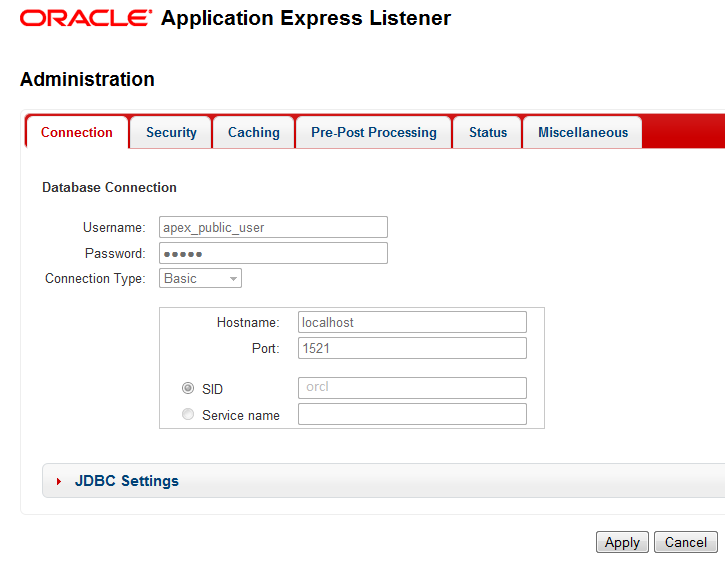The height and width of the screenshot is (561, 725).
Task: Select the SID radio button
Action: tap(188, 388)
